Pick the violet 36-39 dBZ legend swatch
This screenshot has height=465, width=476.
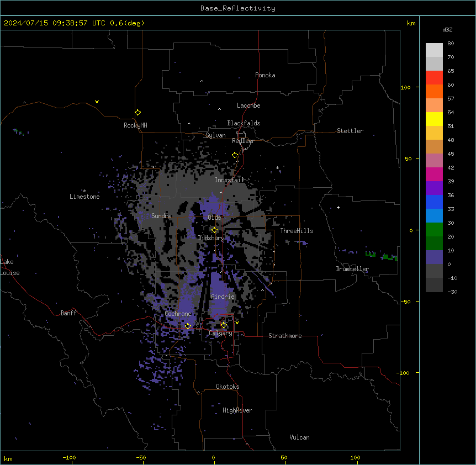click(434, 188)
